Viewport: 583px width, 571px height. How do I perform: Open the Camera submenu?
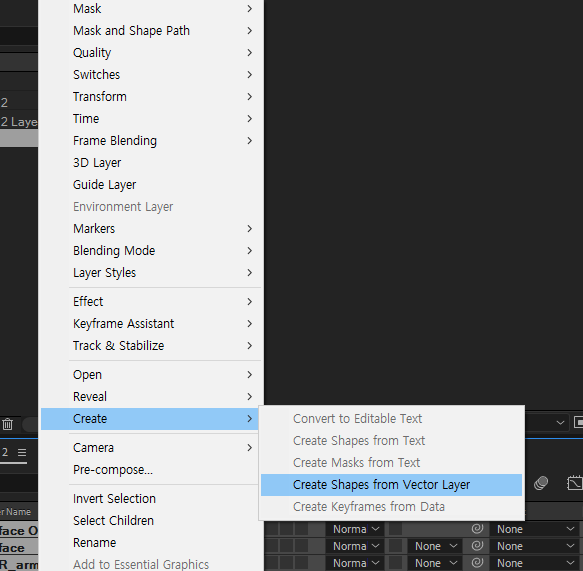point(149,448)
